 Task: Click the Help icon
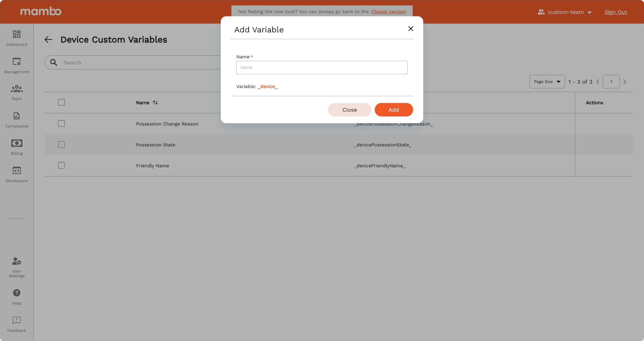click(x=16, y=296)
